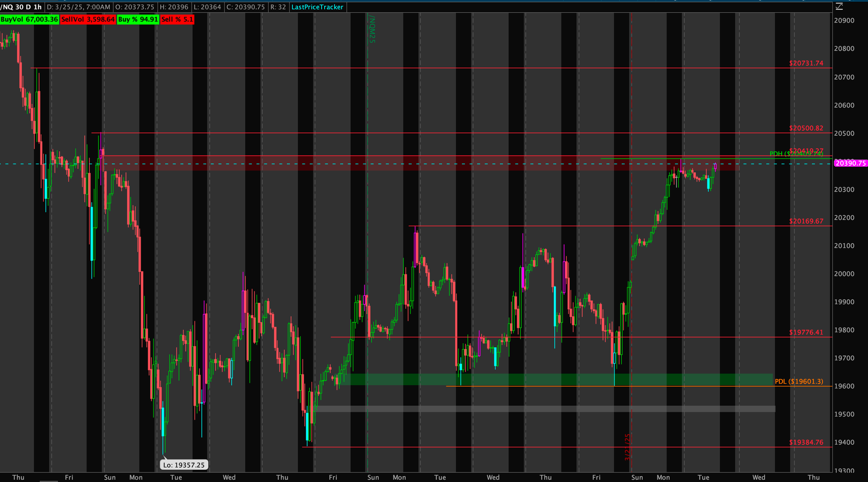Click the Sell % 5.1 label

177,20
